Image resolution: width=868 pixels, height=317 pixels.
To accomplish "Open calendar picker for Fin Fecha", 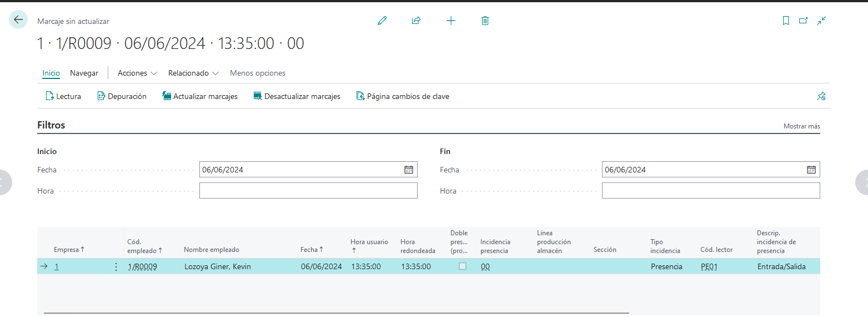I will (811, 170).
